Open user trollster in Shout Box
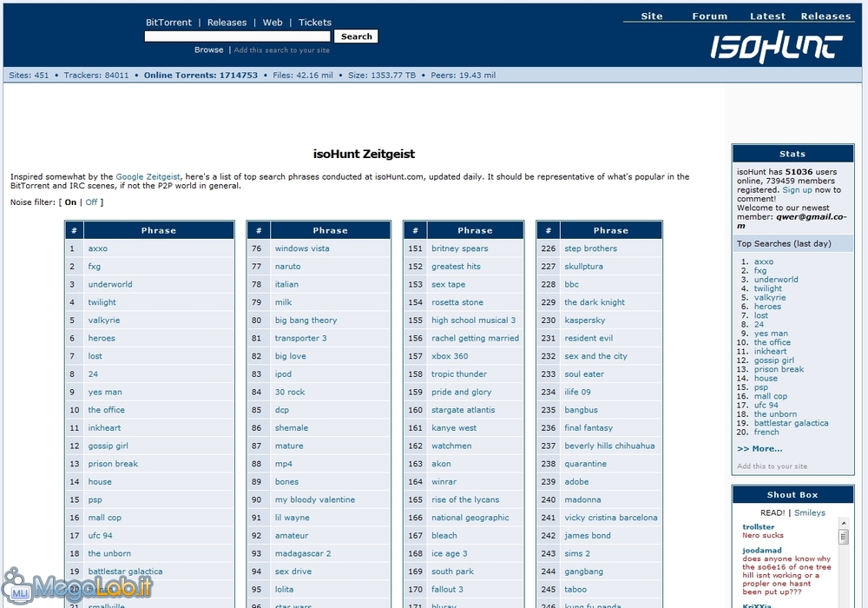The image size is (868, 608). point(759,526)
